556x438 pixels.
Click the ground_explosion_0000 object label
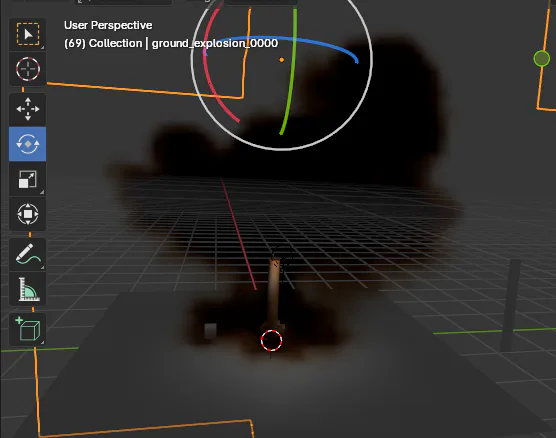pyautogui.click(x=215, y=43)
